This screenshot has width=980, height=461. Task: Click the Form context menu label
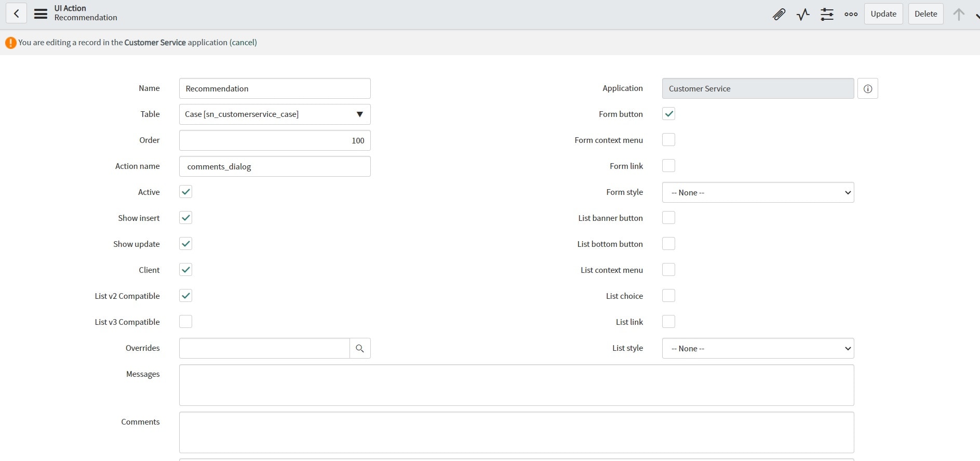point(609,140)
